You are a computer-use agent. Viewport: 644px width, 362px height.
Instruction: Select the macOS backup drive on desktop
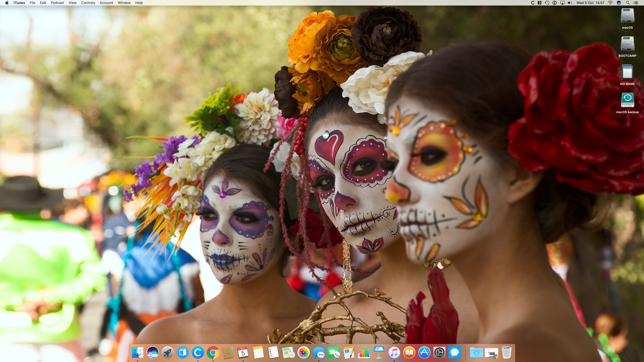[627, 103]
